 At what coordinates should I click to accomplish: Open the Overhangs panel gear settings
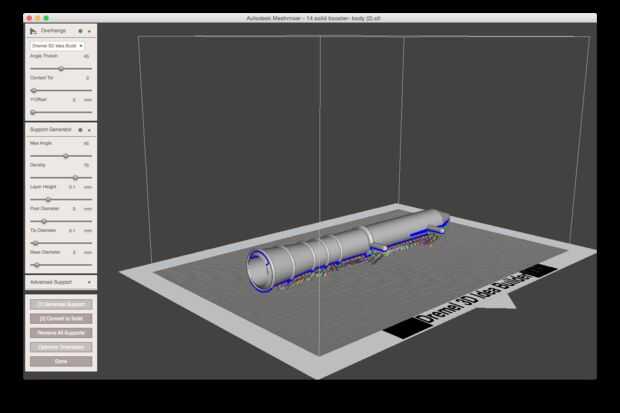point(80,31)
